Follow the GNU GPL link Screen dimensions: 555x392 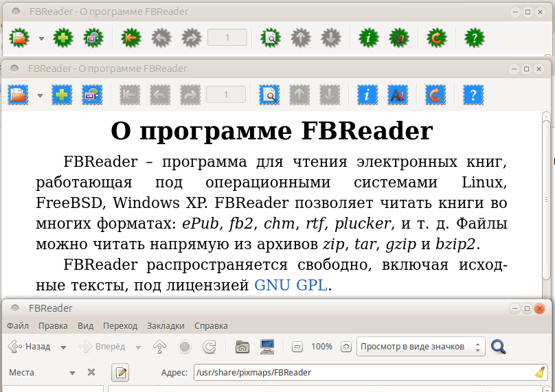(x=291, y=285)
